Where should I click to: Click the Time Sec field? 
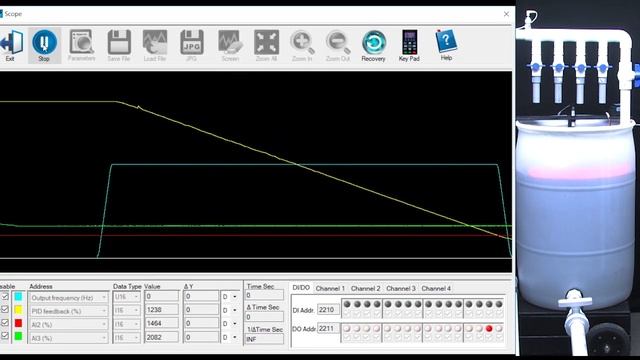[264, 295]
